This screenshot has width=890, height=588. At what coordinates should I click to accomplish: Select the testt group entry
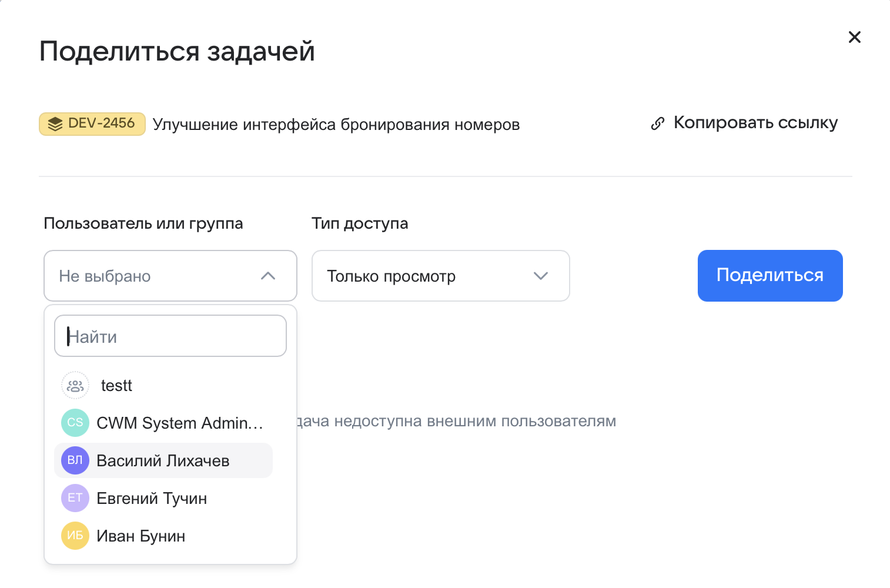pos(116,385)
